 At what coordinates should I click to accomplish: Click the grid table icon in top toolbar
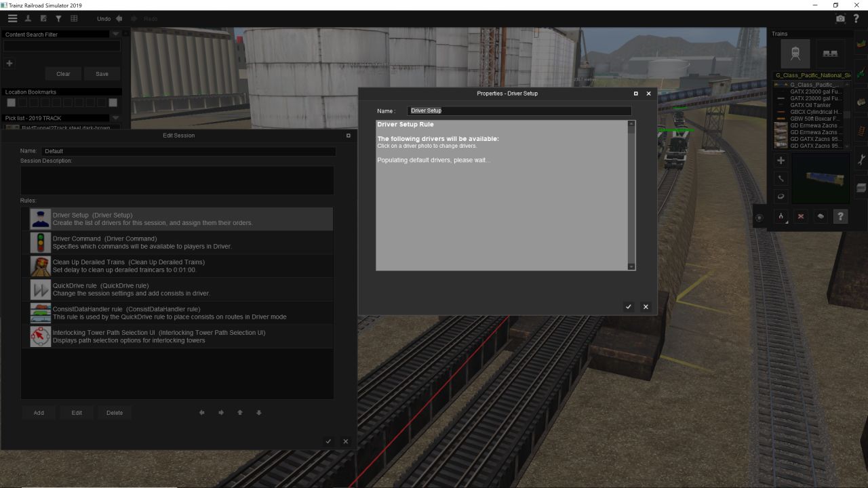click(x=74, y=19)
